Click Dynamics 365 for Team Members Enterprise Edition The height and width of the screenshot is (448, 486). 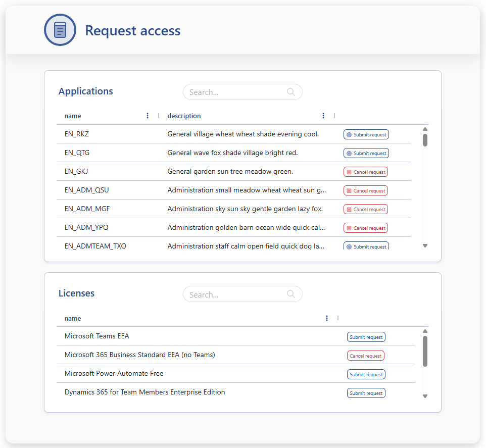tap(145, 392)
